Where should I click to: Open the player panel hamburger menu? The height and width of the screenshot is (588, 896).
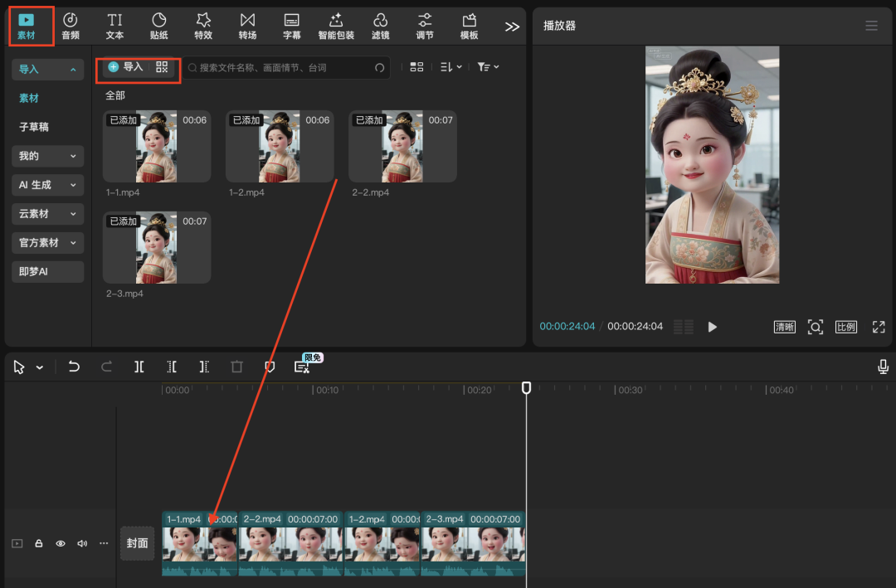pos(871,26)
